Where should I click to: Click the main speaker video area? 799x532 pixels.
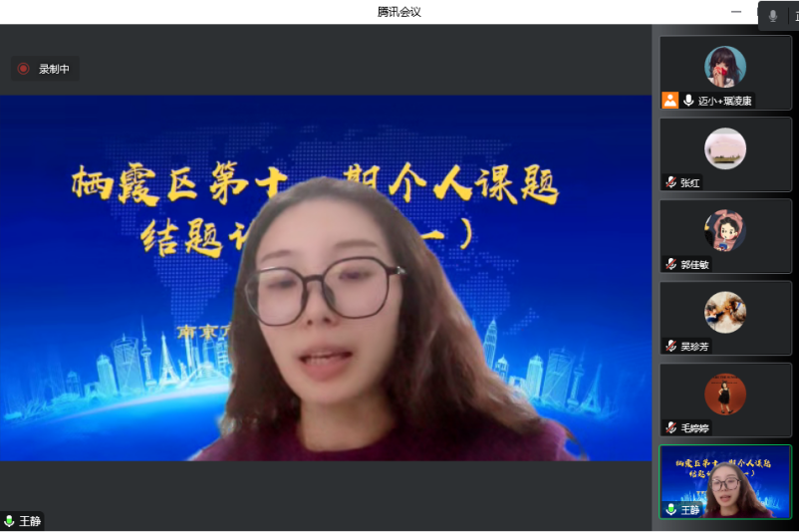pyautogui.click(x=326, y=278)
